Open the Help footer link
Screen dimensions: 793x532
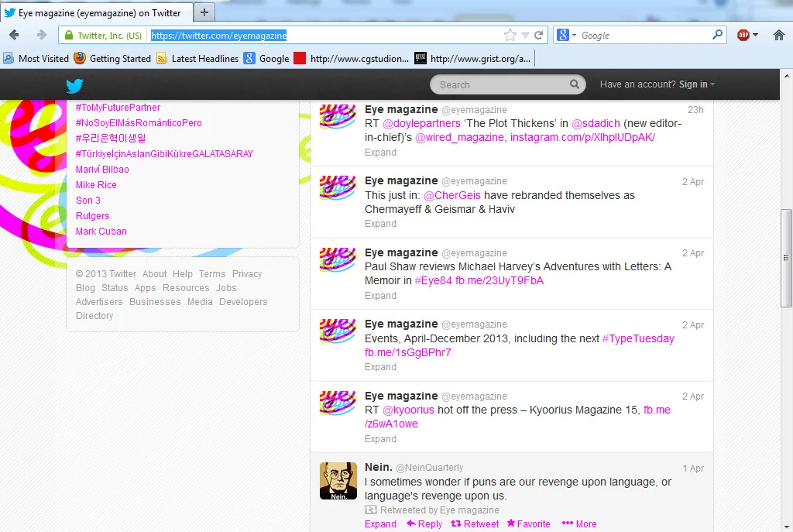183,273
